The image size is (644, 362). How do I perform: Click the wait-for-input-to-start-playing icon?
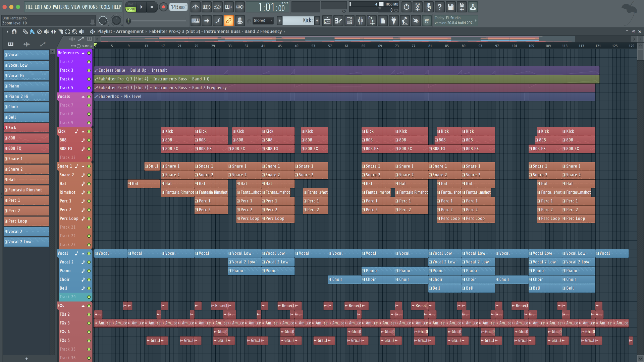point(207,7)
